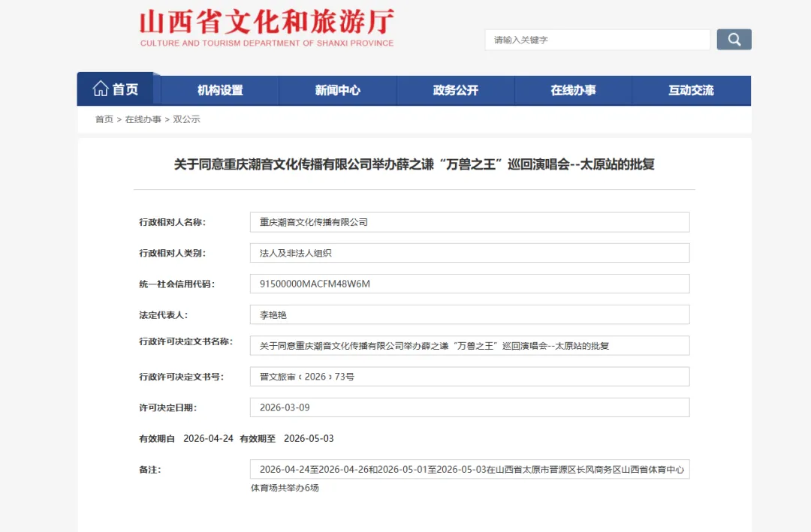The height and width of the screenshot is (532, 811).
Task: Click the 行政许可决定文书号 label
Action: tap(182, 377)
